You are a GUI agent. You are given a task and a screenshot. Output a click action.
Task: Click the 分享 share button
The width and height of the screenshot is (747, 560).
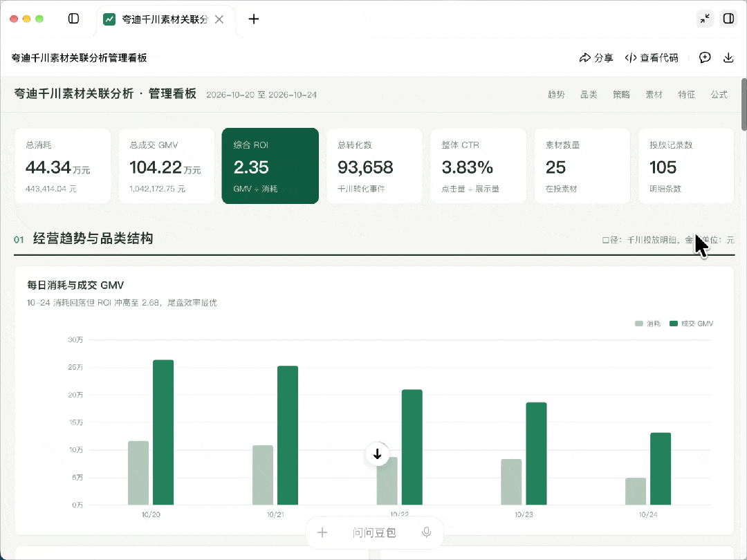coord(596,57)
